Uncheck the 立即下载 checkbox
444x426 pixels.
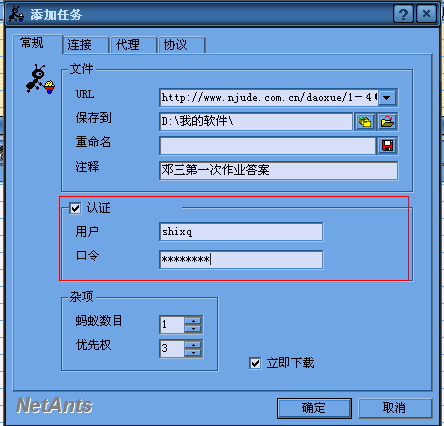click(x=255, y=363)
